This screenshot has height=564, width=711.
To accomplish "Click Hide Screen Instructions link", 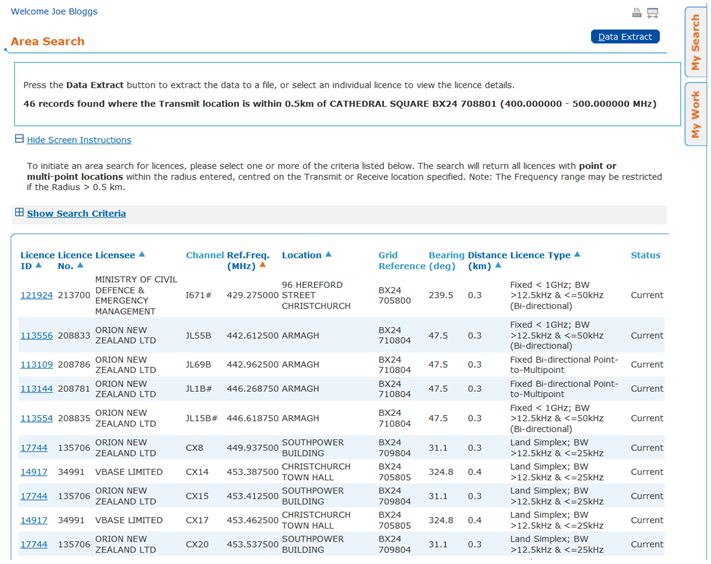I will 79,140.
